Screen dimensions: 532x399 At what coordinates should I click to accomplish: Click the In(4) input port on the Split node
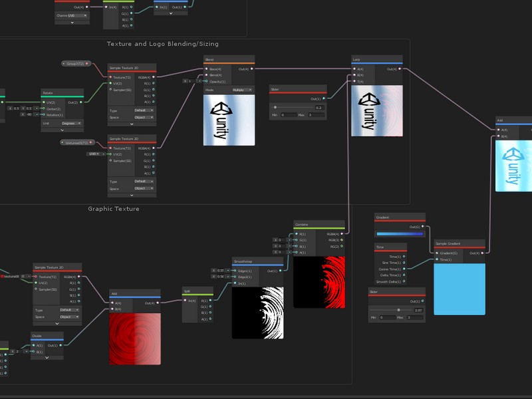tap(186, 301)
